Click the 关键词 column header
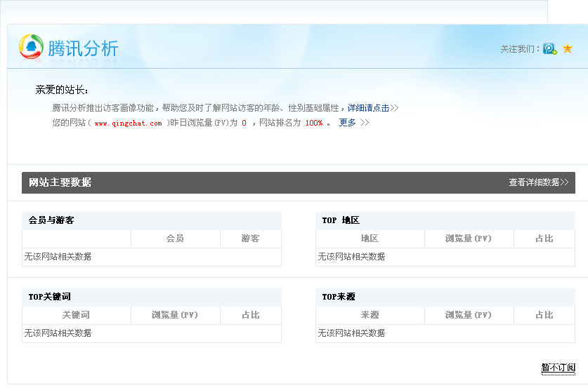588x388 pixels. coord(76,315)
